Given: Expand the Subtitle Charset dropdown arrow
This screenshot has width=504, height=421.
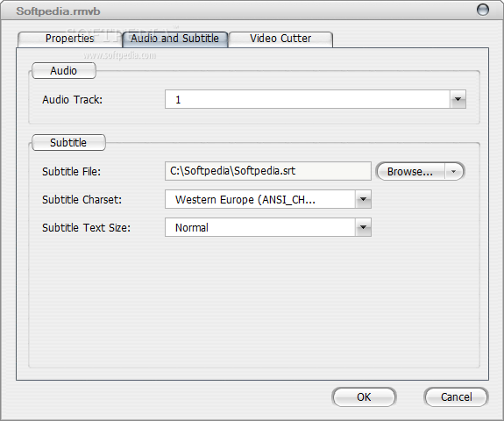Looking at the screenshot, I should click(363, 199).
